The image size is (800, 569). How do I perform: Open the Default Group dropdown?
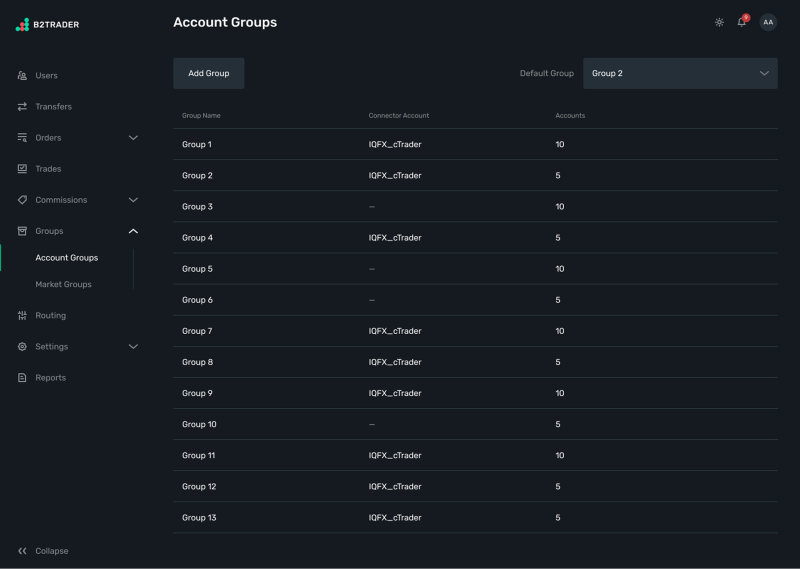point(680,73)
